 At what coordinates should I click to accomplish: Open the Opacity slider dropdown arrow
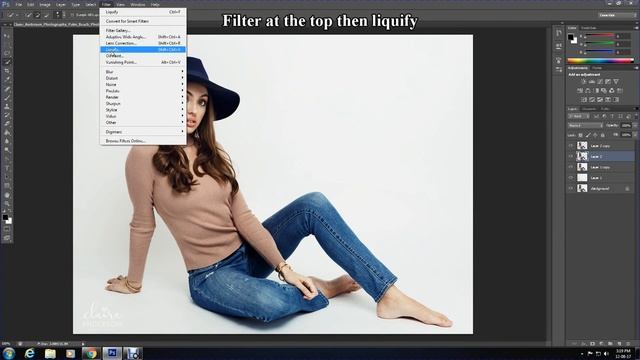635,125
